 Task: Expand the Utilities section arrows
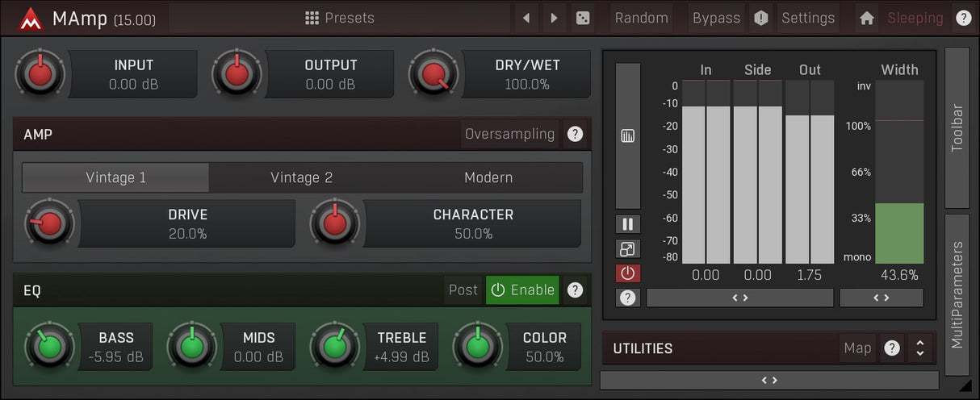click(x=919, y=348)
